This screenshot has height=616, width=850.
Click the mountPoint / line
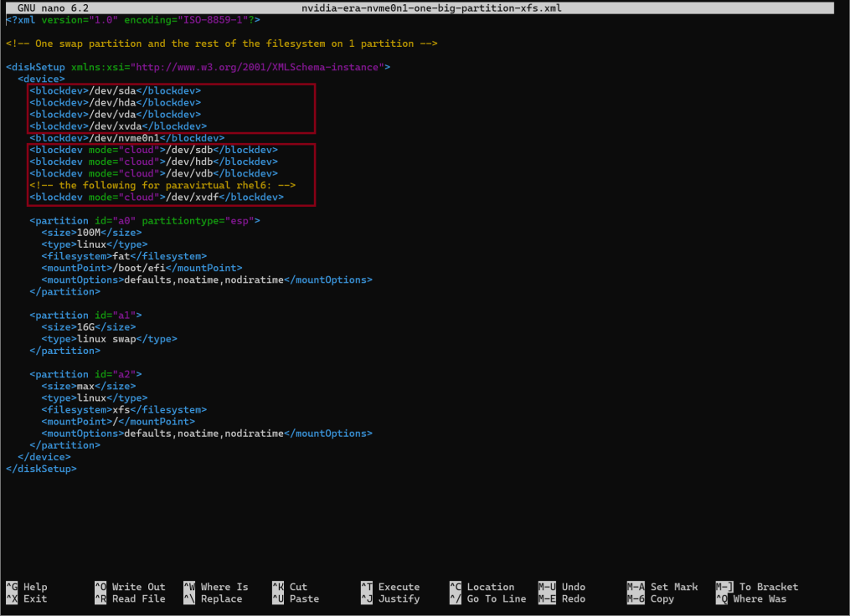tap(118, 422)
